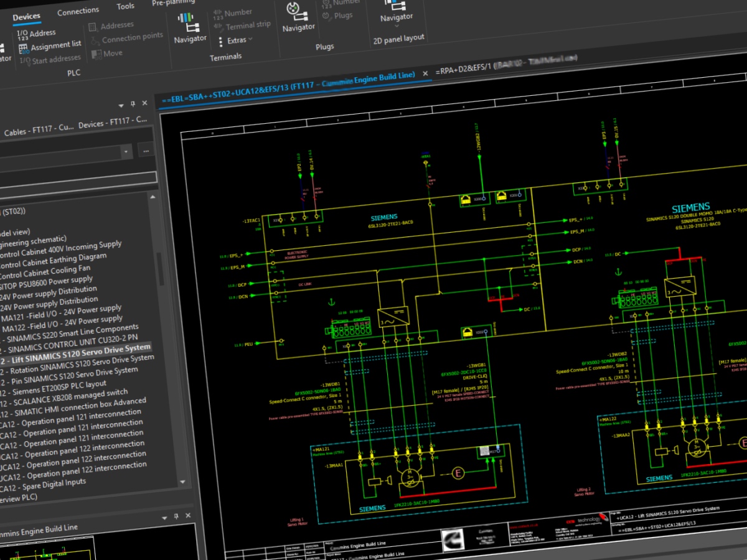Select Control Cabinet Cooling Fan page

(x=45, y=272)
